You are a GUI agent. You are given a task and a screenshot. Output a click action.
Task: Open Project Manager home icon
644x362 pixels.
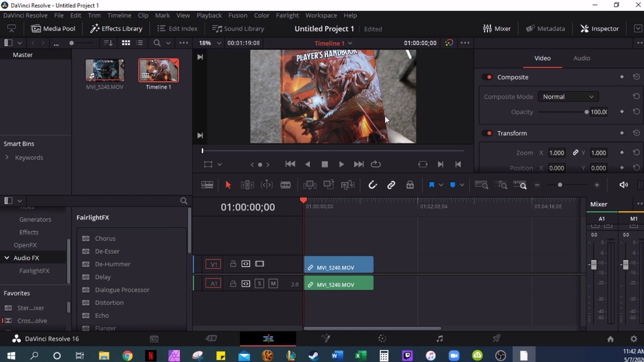[610, 339]
